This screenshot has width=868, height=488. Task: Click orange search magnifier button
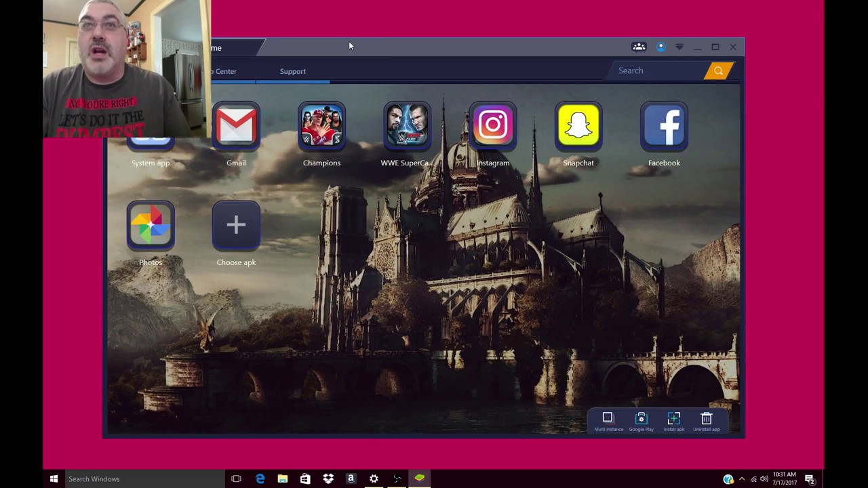(718, 70)
